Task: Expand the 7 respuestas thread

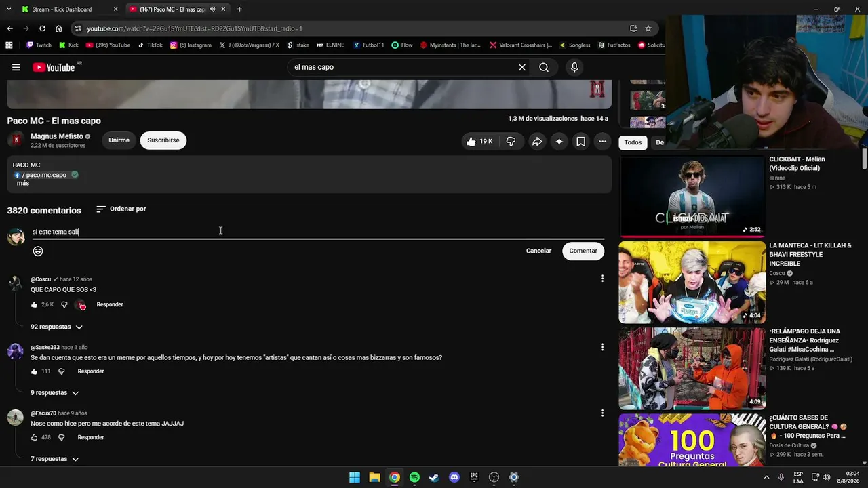Action: point(54,459)
